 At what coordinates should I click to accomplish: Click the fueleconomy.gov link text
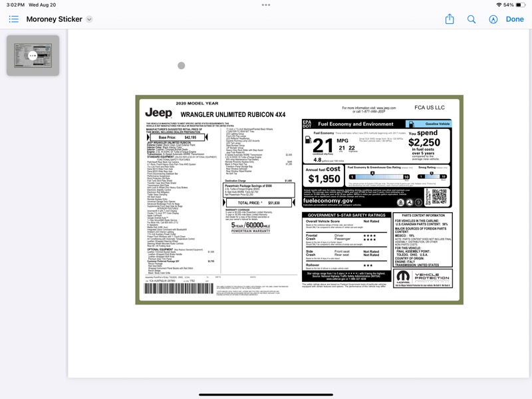point(328,200)
